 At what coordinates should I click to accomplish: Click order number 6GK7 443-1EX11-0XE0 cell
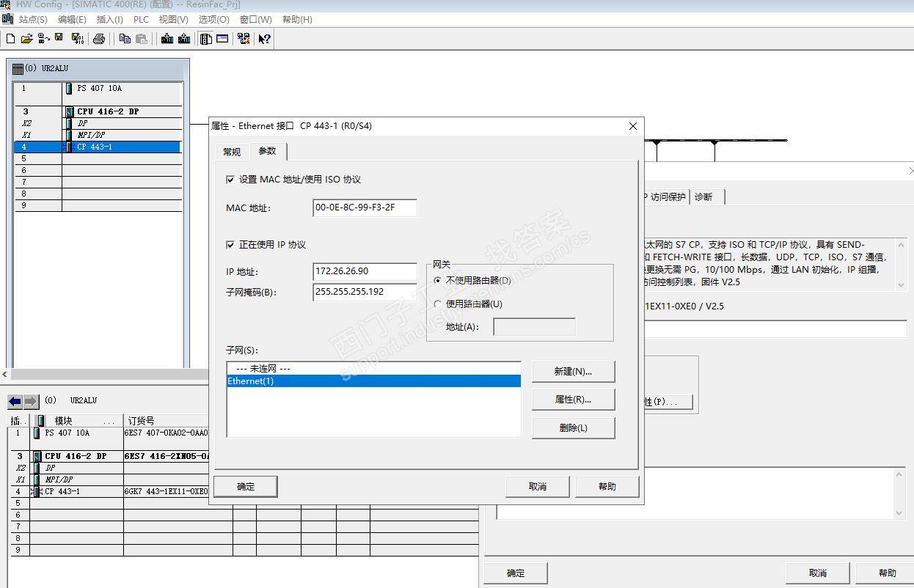tap(167, 491)
